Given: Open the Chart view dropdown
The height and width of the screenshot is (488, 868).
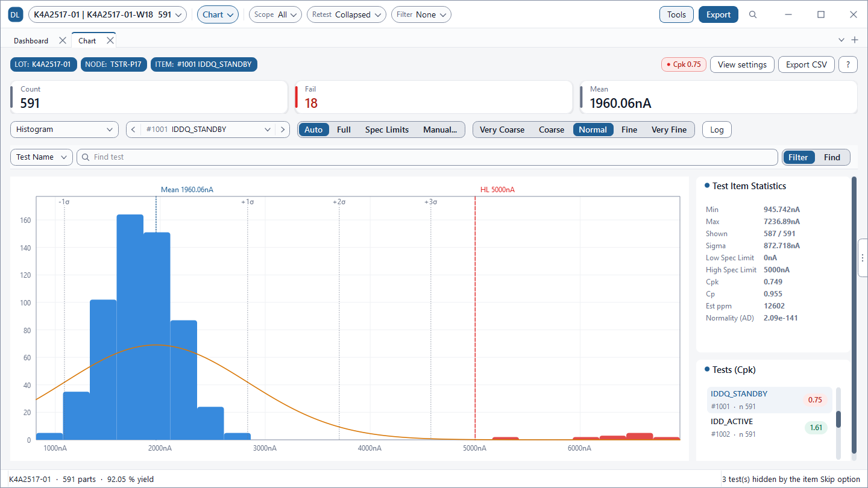Looking at the screenshot, I should (x=218, y=15).
